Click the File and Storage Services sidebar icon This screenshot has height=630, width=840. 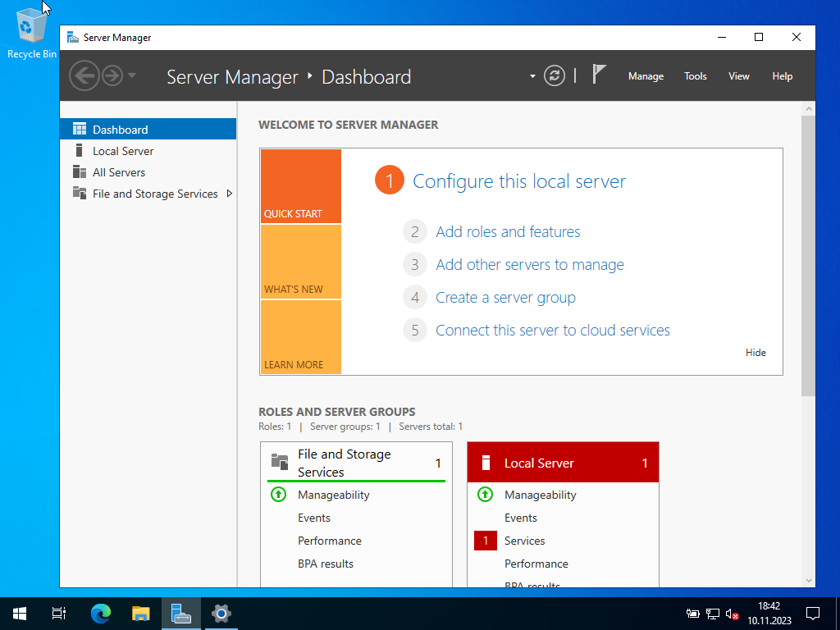click(80, 193)
